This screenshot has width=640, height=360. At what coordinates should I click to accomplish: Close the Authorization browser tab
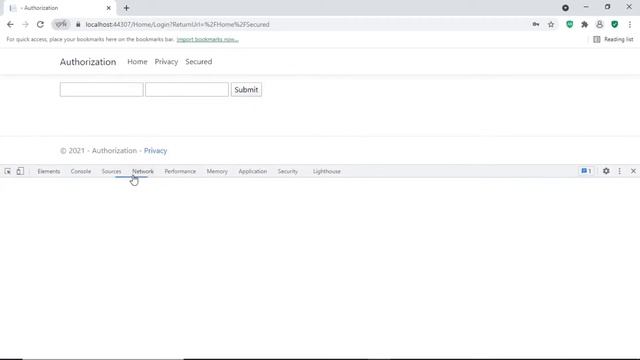click(109, 8)
